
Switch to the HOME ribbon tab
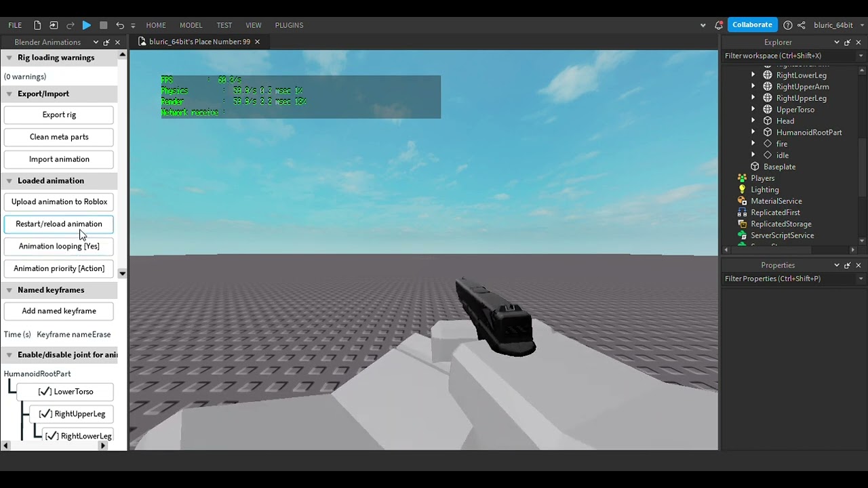coord(156,25)
